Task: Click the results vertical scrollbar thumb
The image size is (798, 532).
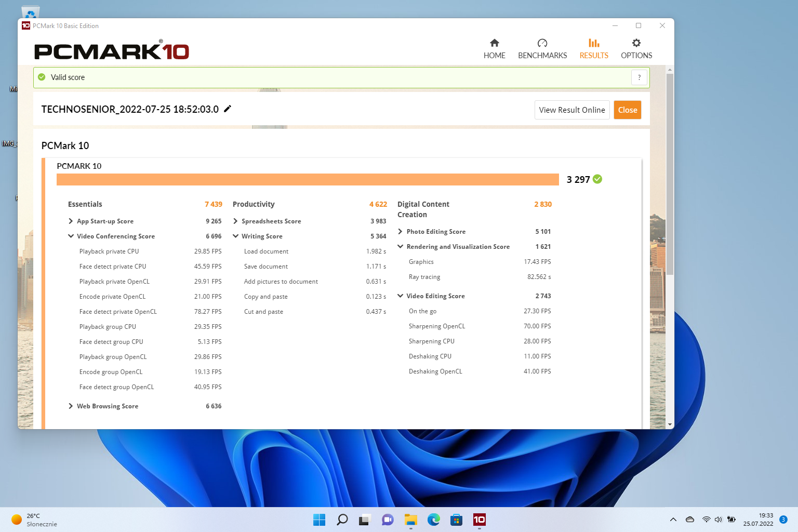Action: (x=670, y=174)
